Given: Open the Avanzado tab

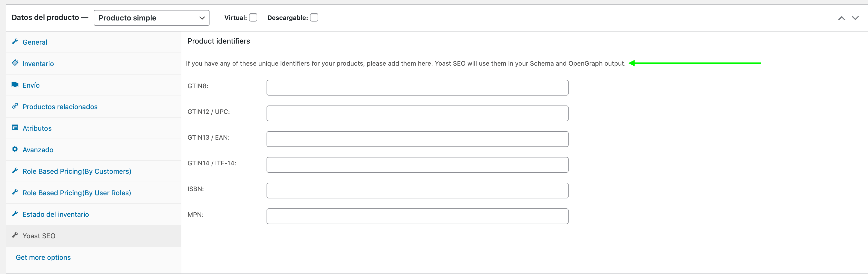Looking at the screenshot, I should coord(94,150).
